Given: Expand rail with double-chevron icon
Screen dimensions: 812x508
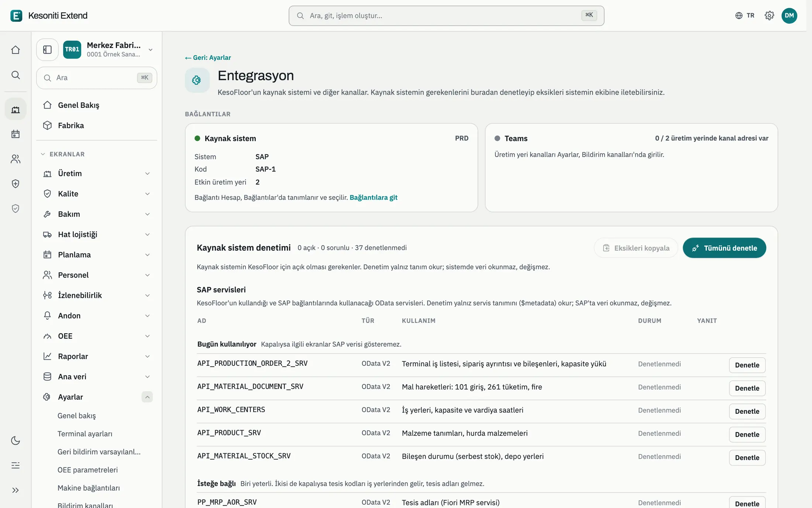Looking at the screenshot, I should coord(16,490).
